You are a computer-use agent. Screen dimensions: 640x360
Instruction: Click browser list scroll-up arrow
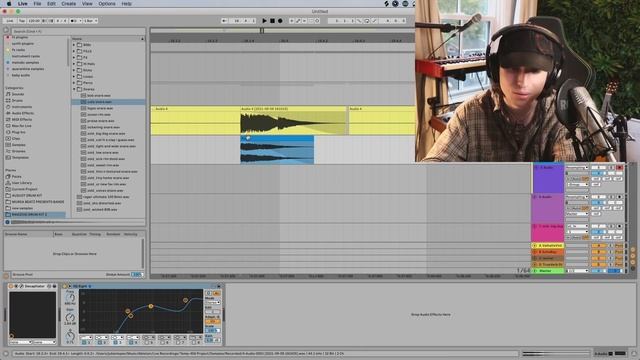pos(142,39)
